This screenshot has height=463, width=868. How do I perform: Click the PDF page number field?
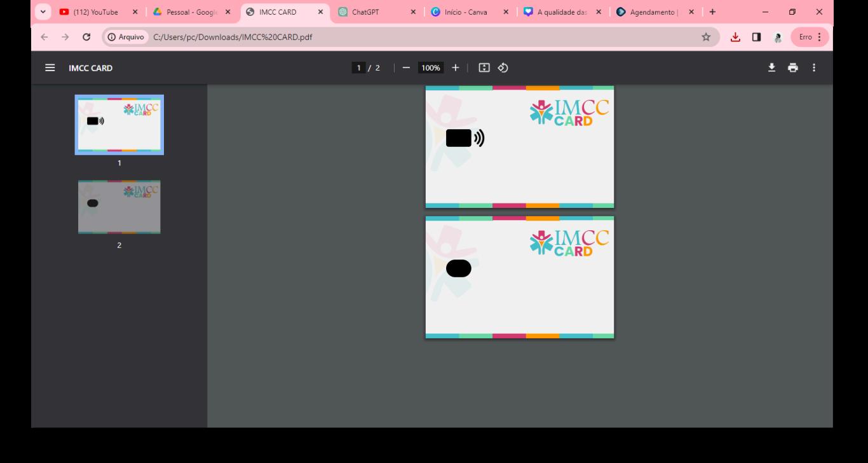(359, 68)
